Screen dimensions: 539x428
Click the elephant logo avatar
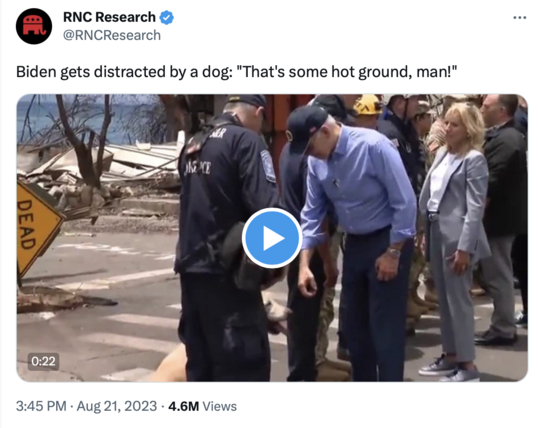(34, 26)
